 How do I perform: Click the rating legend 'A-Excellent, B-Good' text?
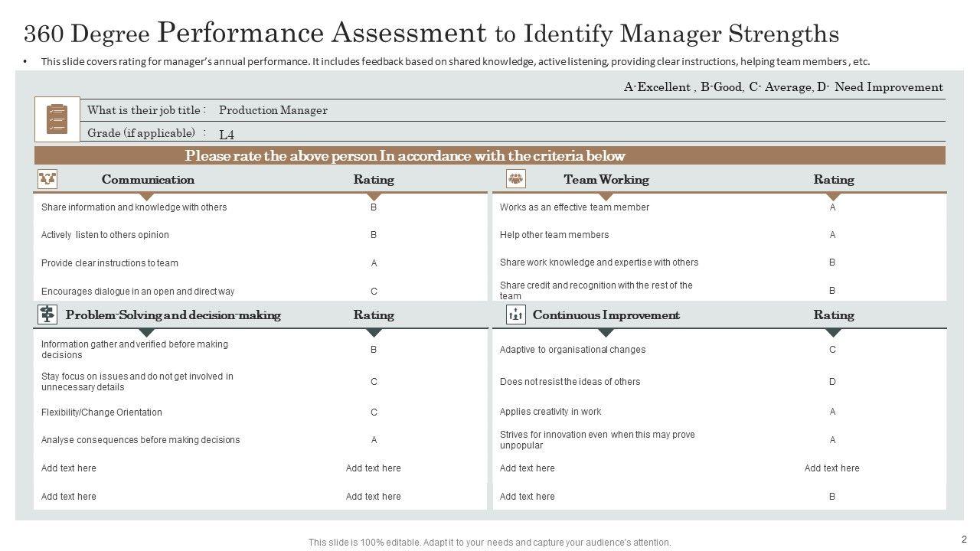pos(783,87)
